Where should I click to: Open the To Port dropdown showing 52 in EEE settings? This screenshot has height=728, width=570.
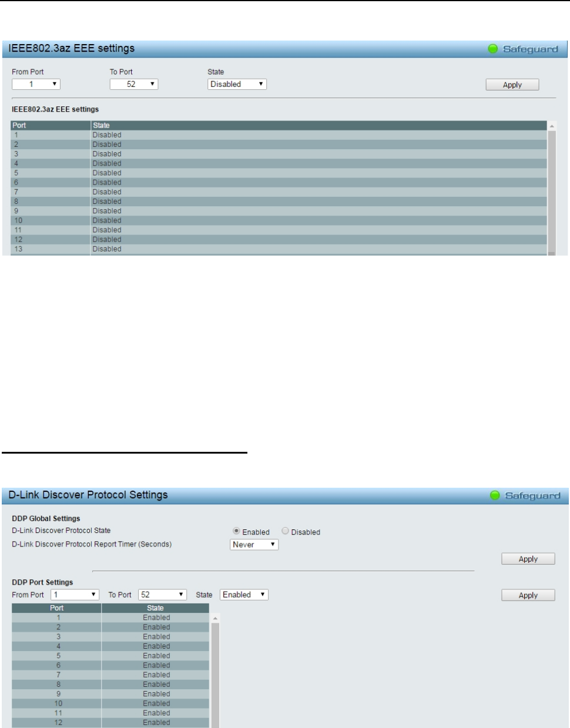click(x=134, y=84)
